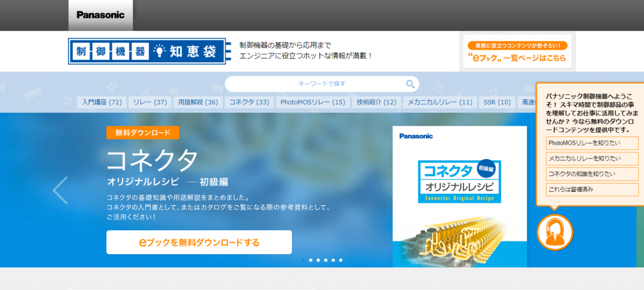Choose PhotoMOSリレーを知りたい chat option

[592, 143]
